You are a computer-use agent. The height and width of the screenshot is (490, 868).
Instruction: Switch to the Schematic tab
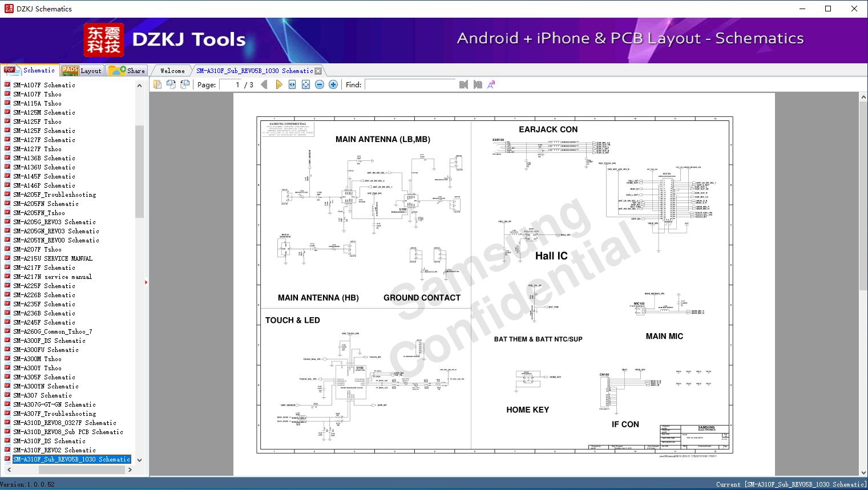pyautogui.click(x=30, y=70)
